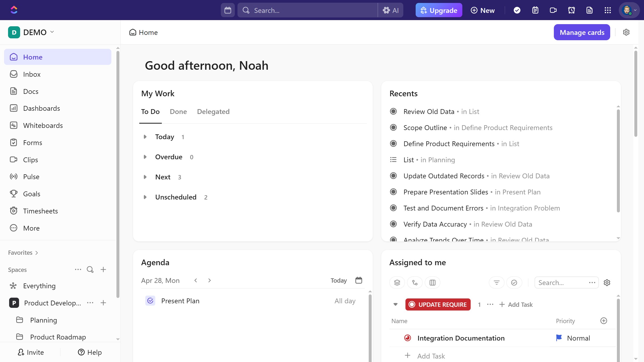Image resolution: width=644 pixels, height=362 pixels.
Task: Click the subtasks icon in Assigned to me
Action: tap(415, 283)
